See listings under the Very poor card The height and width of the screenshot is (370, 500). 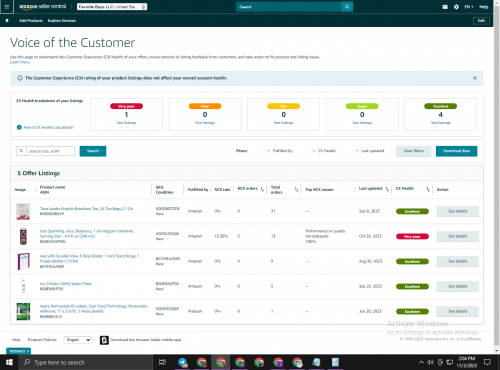[x=126, y=123]
